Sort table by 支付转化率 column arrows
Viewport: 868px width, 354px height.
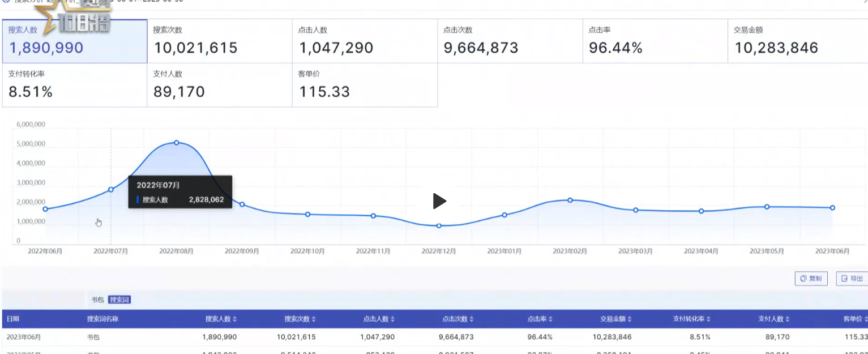709,319
